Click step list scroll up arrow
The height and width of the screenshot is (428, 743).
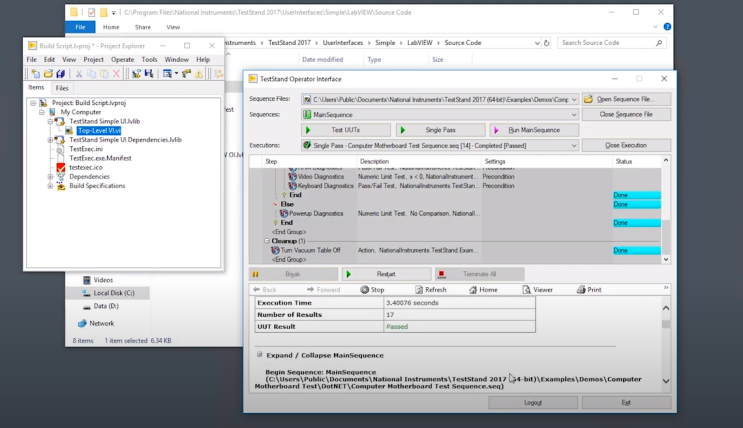click(666, 161)
